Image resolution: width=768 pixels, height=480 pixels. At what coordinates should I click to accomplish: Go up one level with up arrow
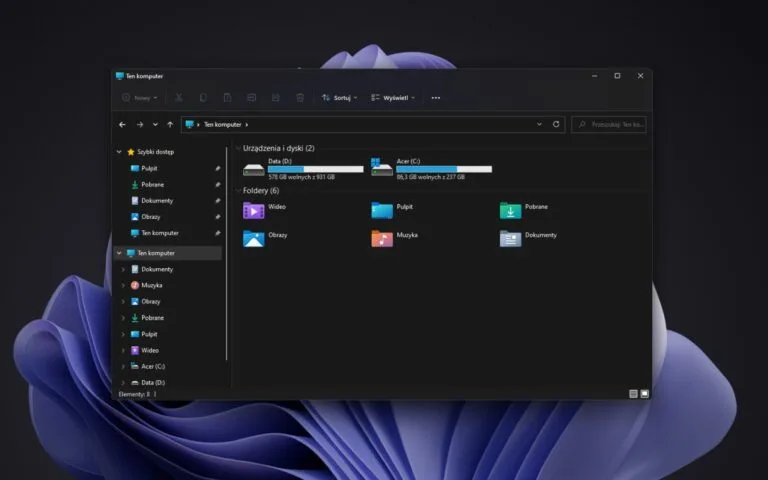coord(170,125)
